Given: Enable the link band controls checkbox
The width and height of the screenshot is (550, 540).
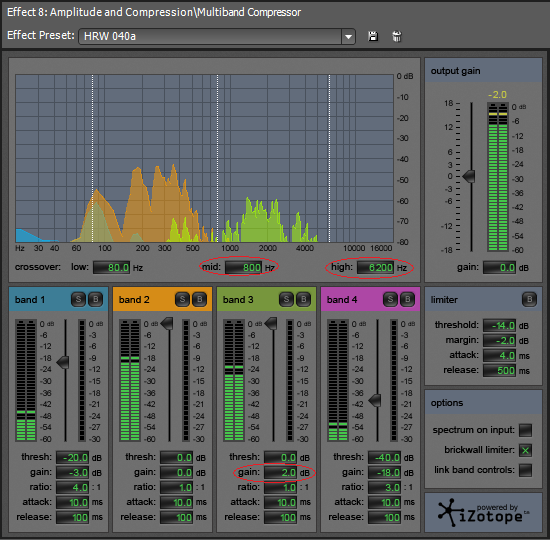Looking at the screenshot, I should click(x=525, y=470).
